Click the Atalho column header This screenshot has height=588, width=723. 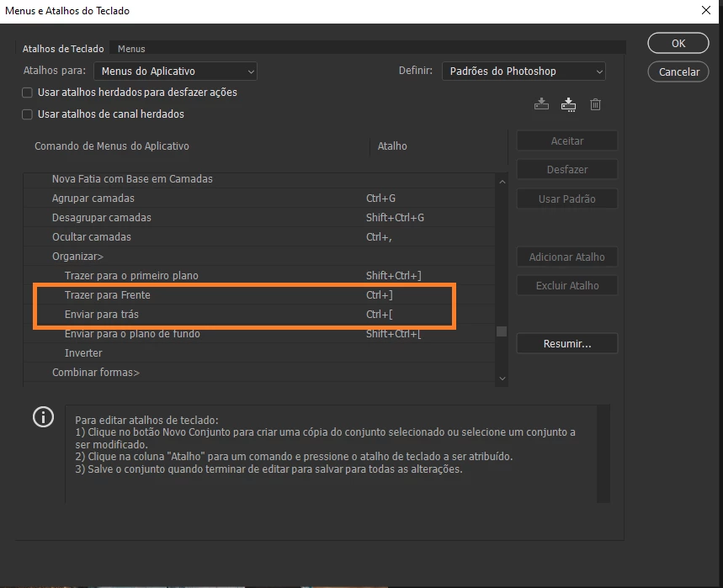coord(392,146)
